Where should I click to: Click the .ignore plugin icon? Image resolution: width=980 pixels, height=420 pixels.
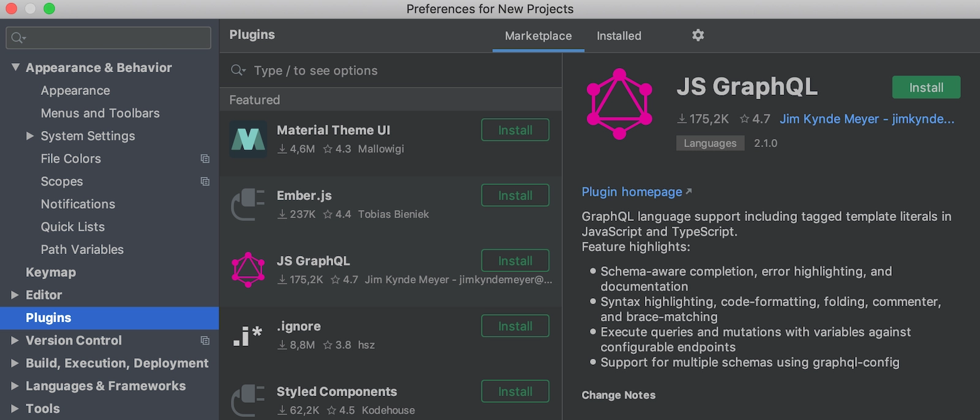248,336
